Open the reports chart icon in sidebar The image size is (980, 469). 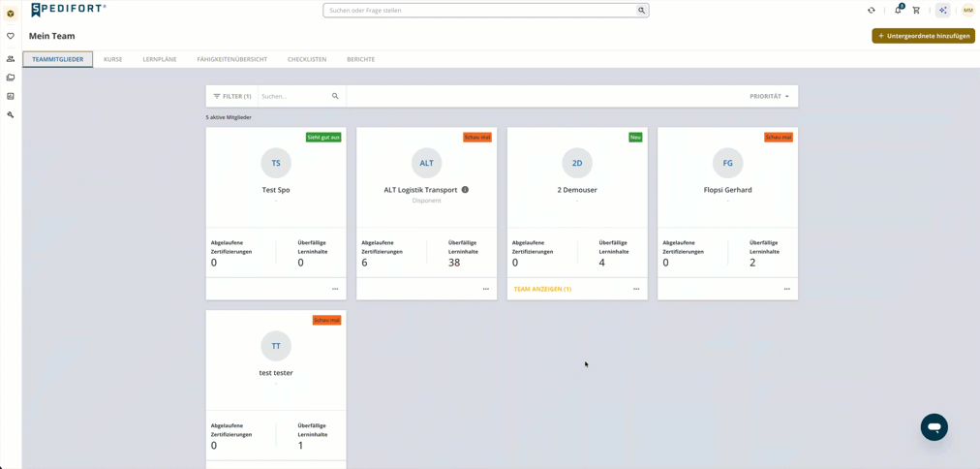11,96
